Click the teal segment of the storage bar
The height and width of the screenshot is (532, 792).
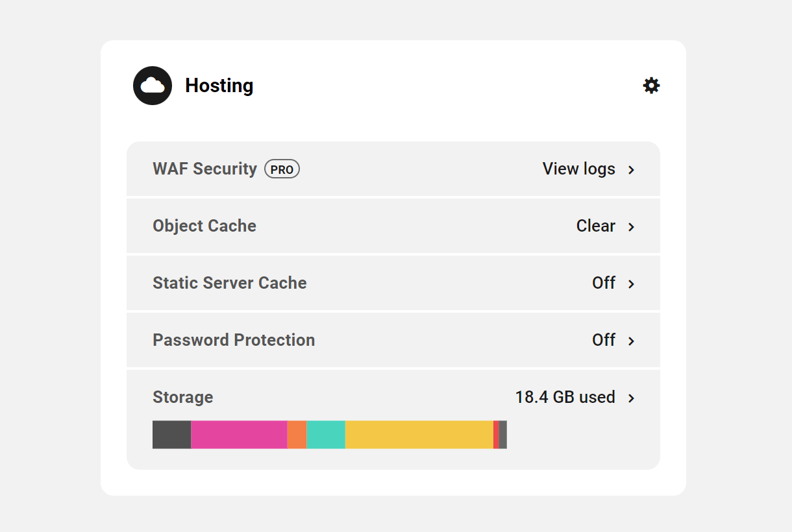point(326,435)
